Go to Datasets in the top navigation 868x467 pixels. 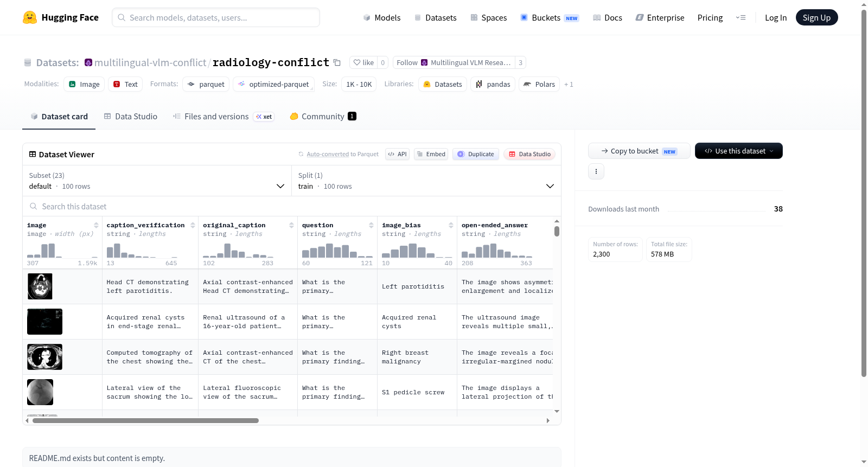point(436,17)
